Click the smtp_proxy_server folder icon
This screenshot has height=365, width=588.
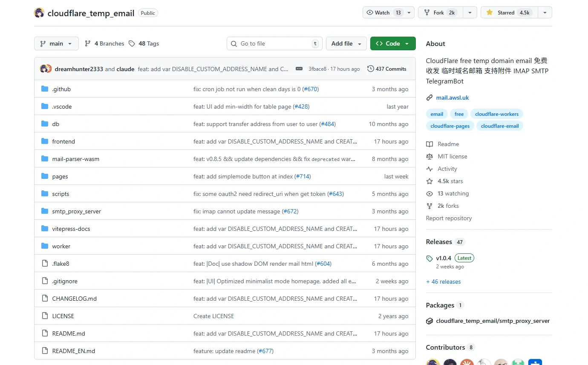(45, 211)
